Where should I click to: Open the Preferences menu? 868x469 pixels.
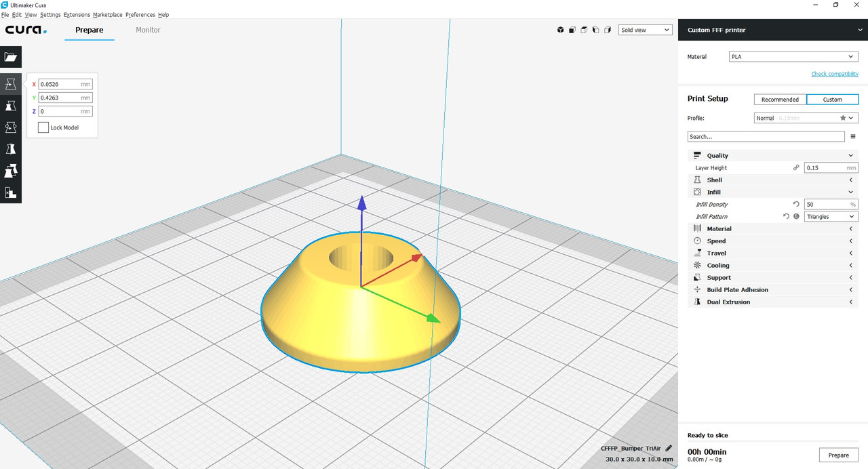click(140, 14)
